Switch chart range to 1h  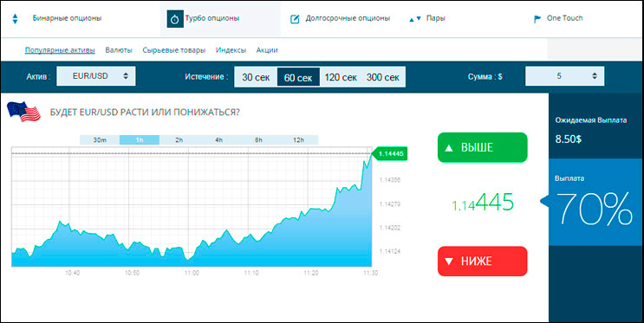pyautogui.click(x=140, y=139)
